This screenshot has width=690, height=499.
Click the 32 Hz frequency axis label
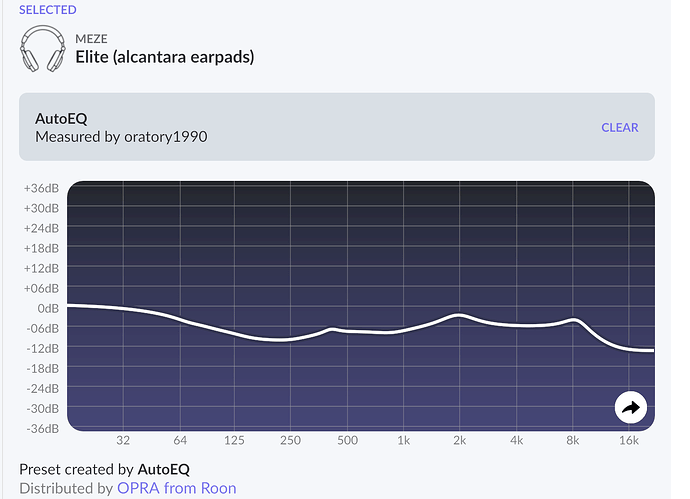(x=123, y=441)
